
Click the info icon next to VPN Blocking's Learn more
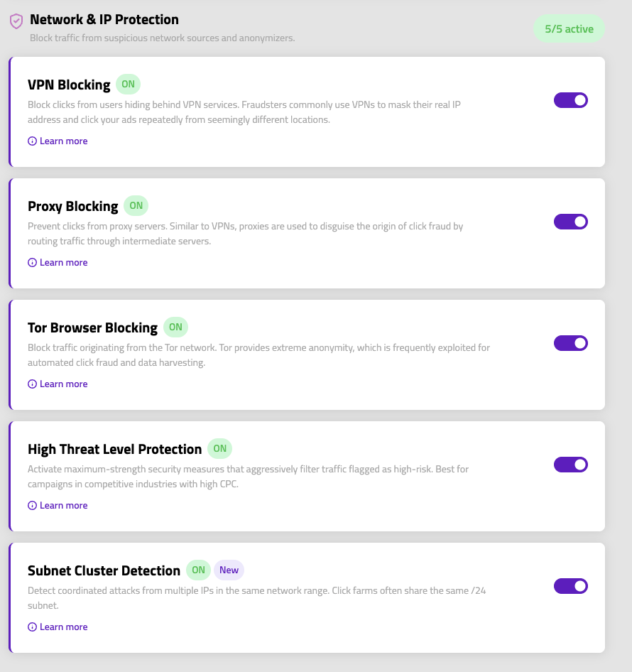(32, 141)
